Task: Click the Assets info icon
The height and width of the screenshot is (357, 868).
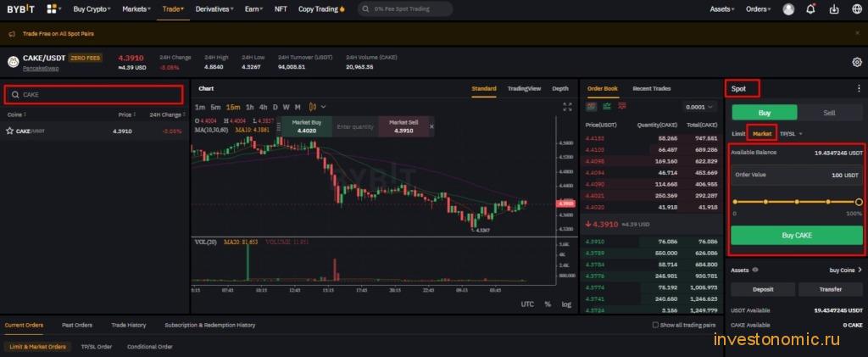Action: pos(755,271)
